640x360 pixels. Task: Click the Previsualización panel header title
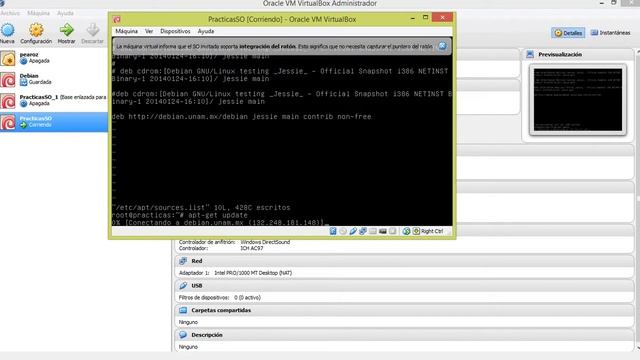(560, 54)
